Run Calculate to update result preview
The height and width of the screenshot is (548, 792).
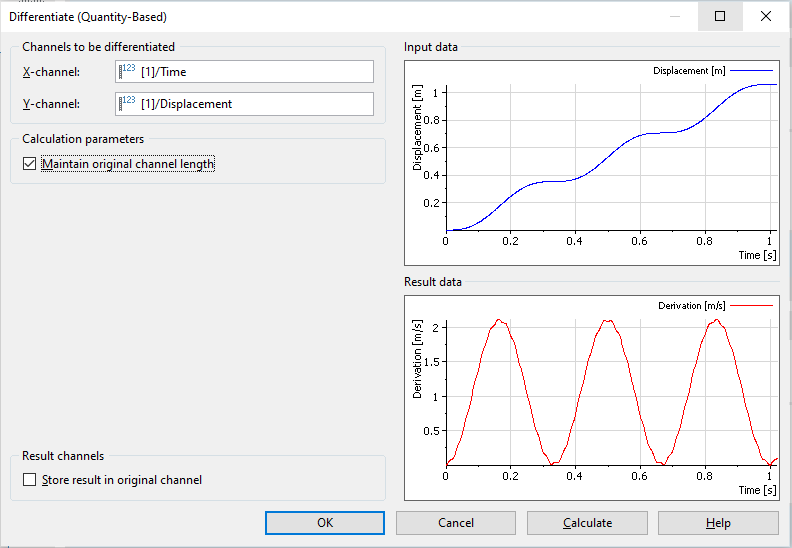pos(587,523)
